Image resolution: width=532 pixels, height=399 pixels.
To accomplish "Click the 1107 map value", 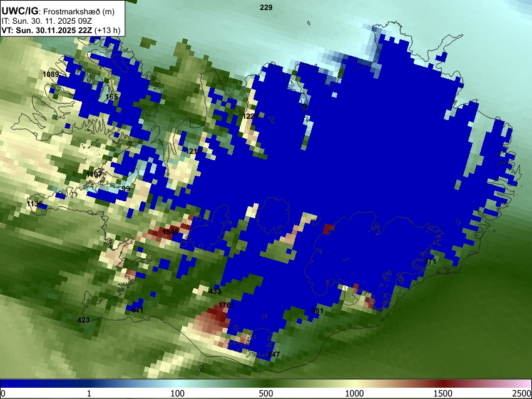I will [x=94, y=174].
